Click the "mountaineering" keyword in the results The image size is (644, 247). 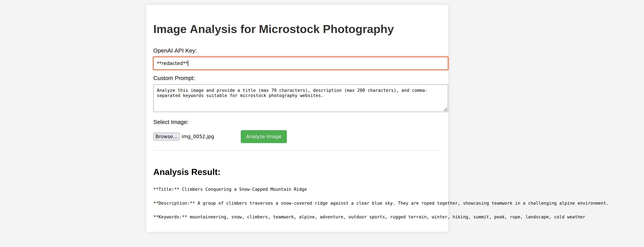point(208,217)
